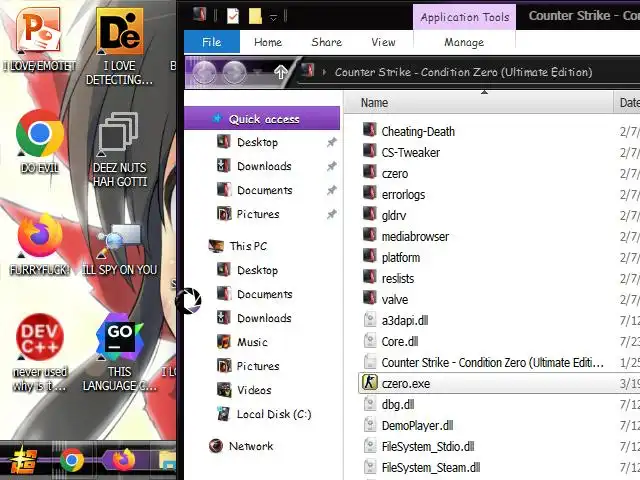Click the New Folder icon in title bar
The image size is (640, 480).
pos(255,16)
